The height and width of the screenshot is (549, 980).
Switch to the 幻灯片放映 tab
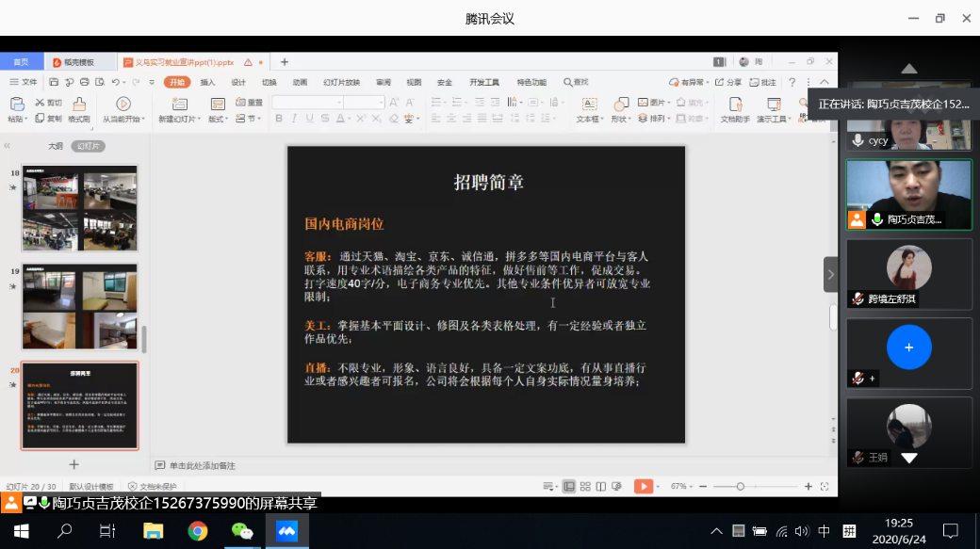tap(341, 82)
